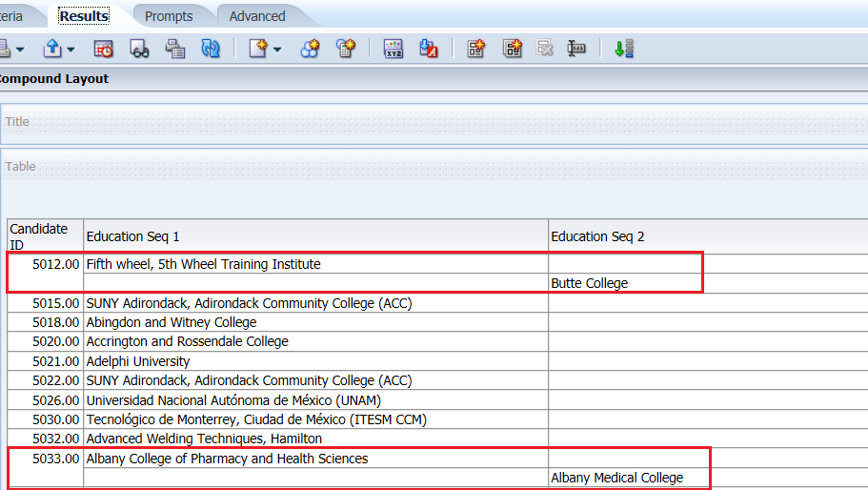Click the Create Compound Layout icon
868x490 pixels.
coord(476,49)
